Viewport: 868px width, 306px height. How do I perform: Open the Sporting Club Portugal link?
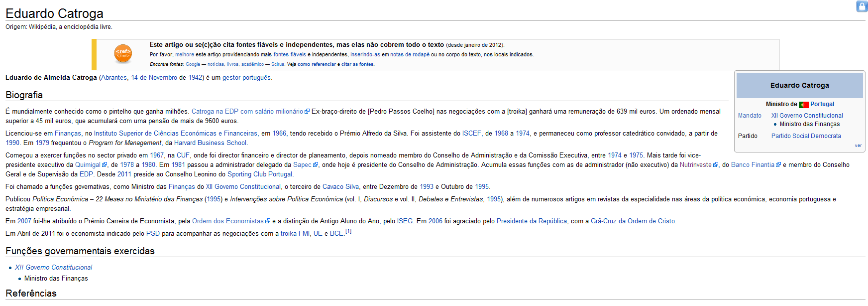click(260, 174)
